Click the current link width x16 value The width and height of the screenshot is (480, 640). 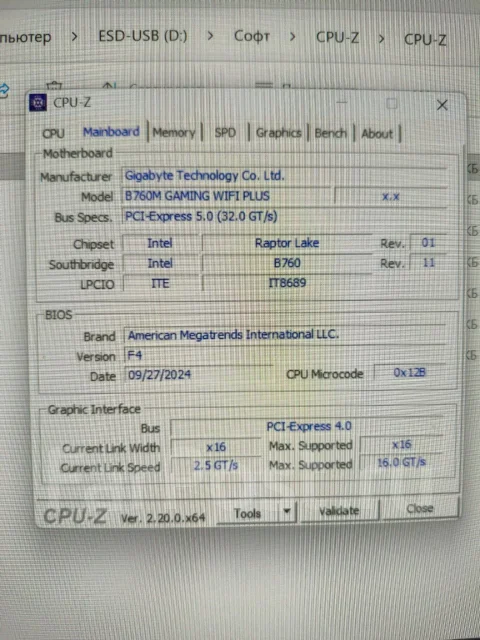(216, 447)
